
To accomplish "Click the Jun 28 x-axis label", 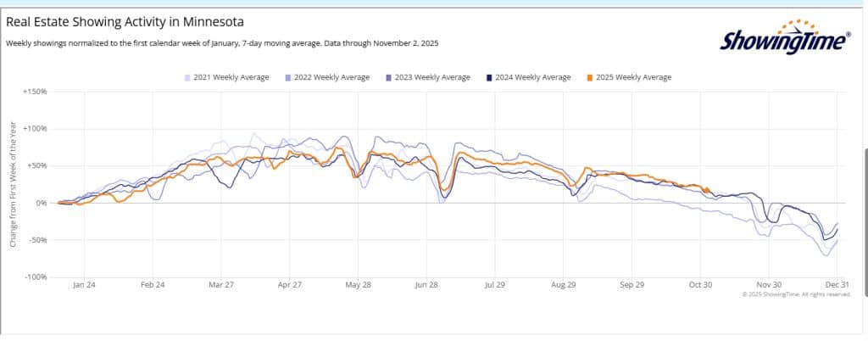I will (426, 285).
